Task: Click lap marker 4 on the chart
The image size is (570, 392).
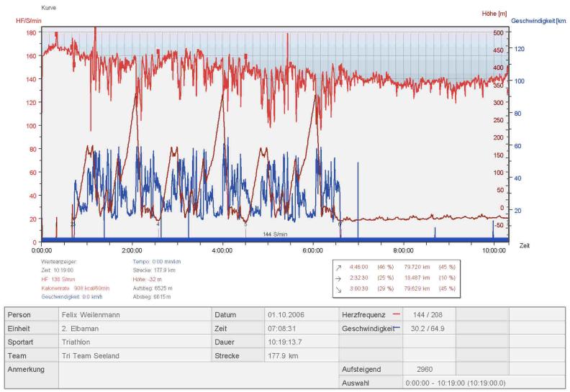Action: pos(158,224)
